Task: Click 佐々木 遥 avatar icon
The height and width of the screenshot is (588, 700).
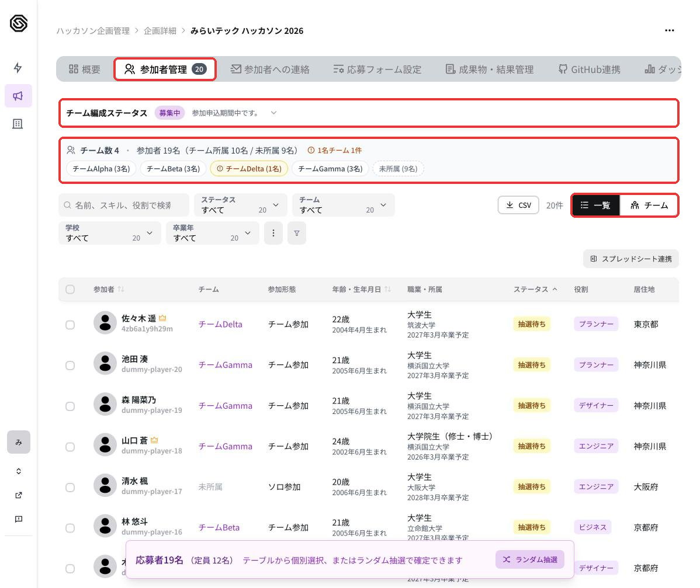Action: (105, 323)
